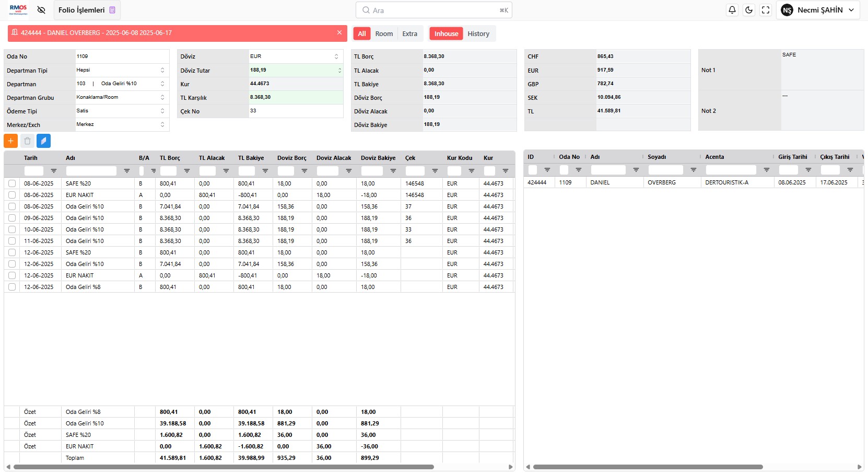868x474 pixels.
Task: Check the 08-06-2025 SAFE %20 row checkbox
Action: pos(12,183)
